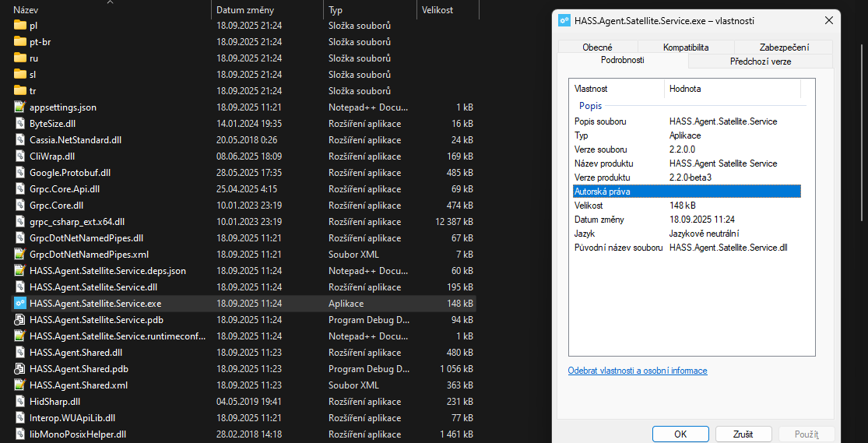The width and height of the screenshot is (868, 443).
Task: Click the Typ Aplikace property row
Action: 687,135
